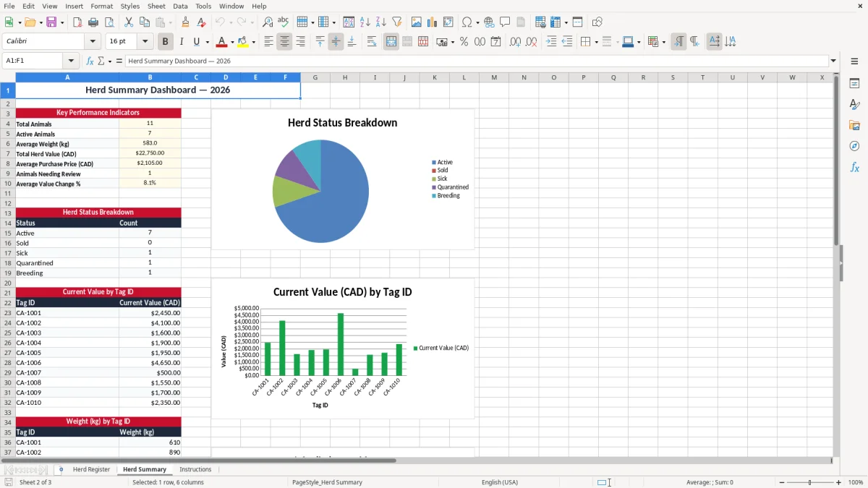Apply the yellow background color swatch

tap(243, 42)
